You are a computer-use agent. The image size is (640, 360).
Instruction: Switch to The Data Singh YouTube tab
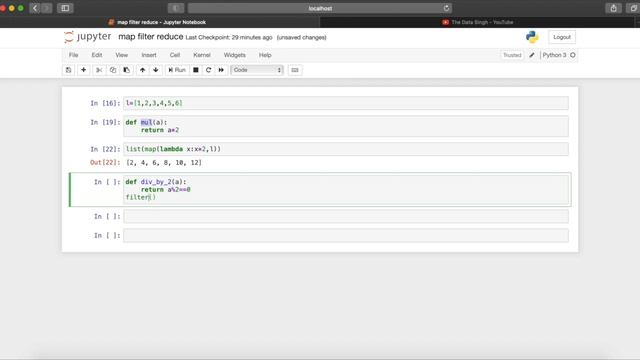[x=478, y=22]
